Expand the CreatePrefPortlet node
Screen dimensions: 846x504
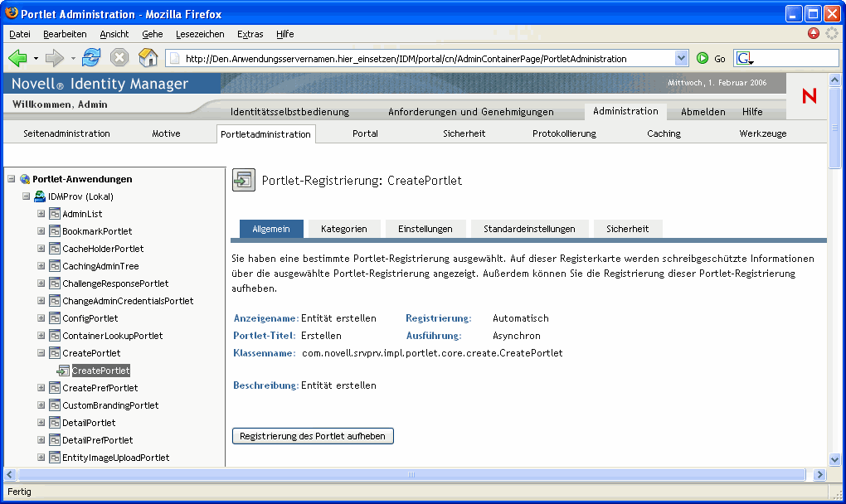pos(41,388)
